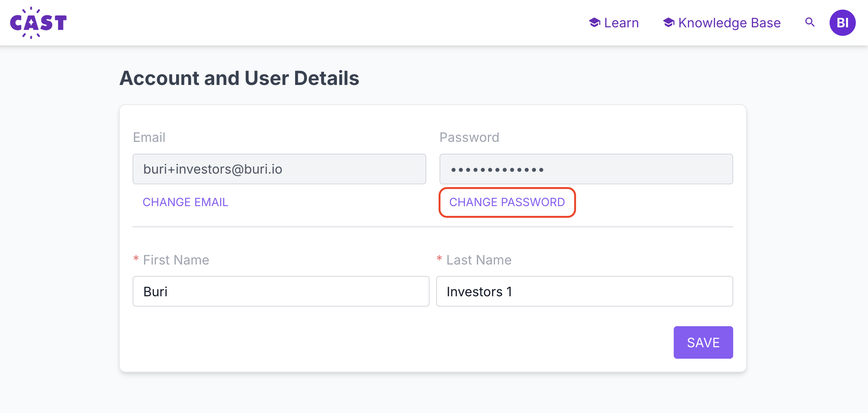Click the disabled Email input field
The height and width of the screenshot is (413, 868).
pos(279,169)
